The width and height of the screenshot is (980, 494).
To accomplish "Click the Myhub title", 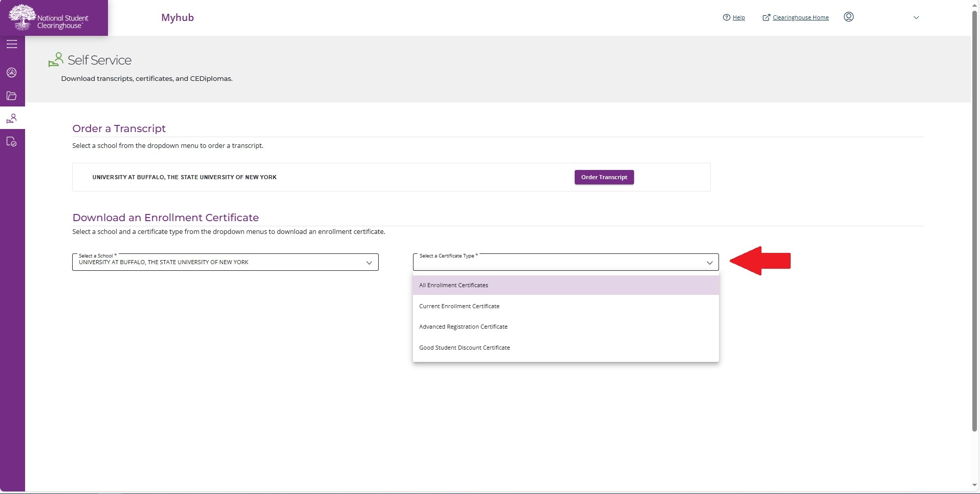I will [177, 17].
